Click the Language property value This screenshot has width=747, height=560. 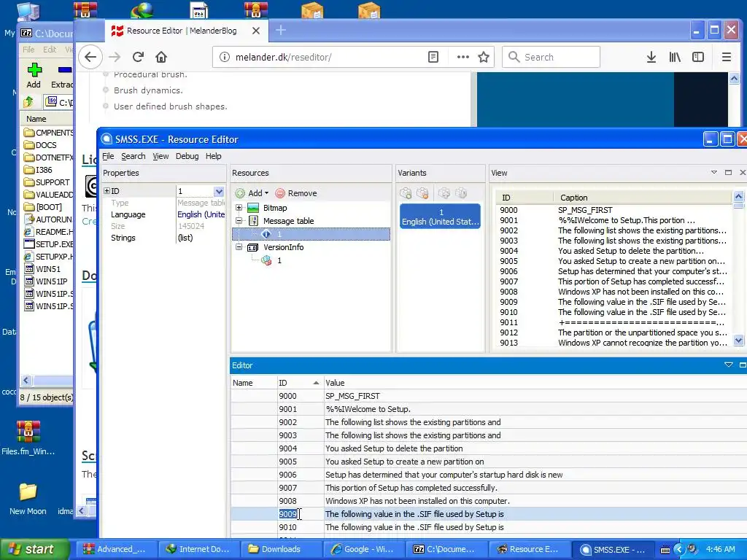(x=201, y=215)
